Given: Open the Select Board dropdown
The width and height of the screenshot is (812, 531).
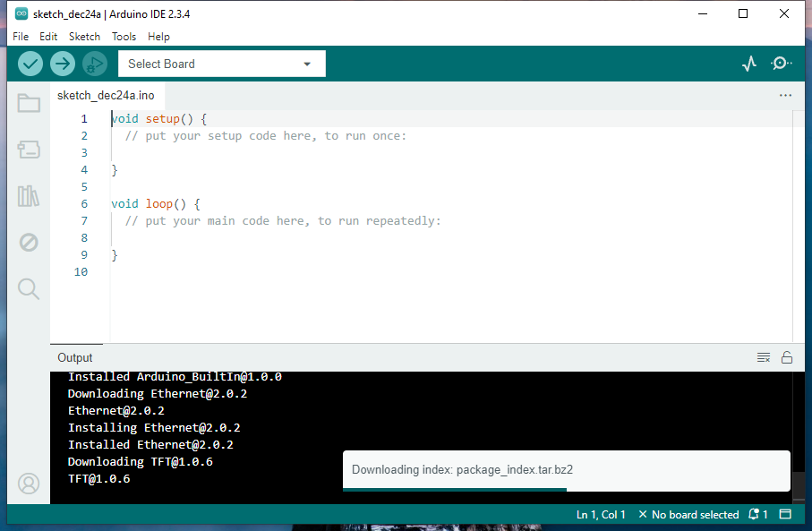Looking at the screenshot, I should [x=222, y=64].
